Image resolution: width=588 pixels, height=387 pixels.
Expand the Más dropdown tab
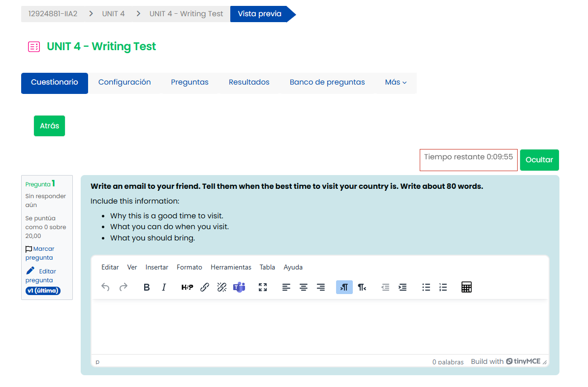click(x=396, y=83)
